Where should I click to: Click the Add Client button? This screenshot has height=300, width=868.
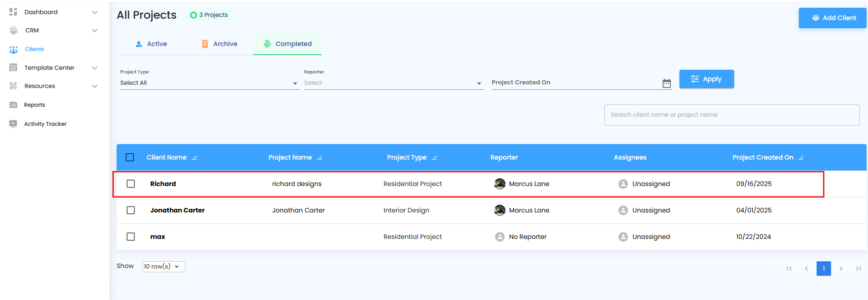(x=832, y=18)
